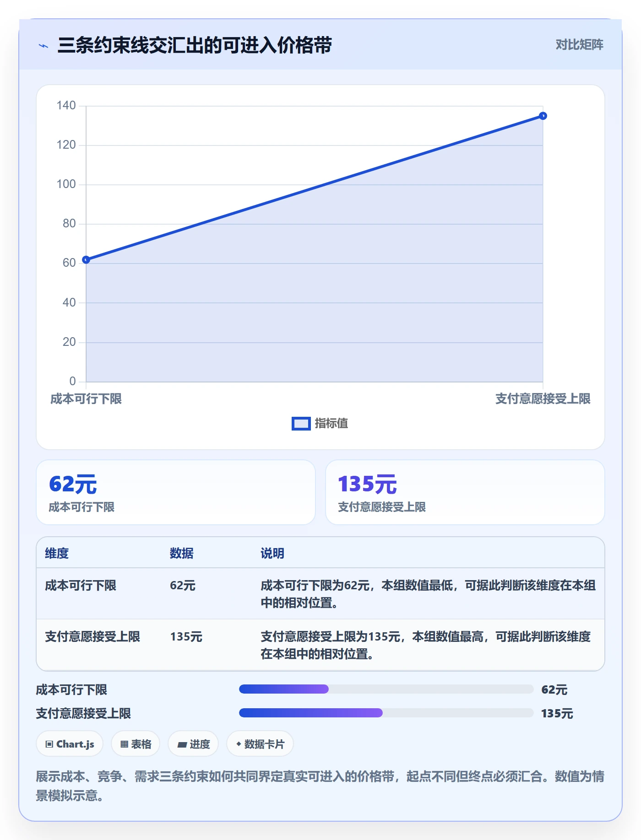Screen dimensions: 641x840
Task: Click the 支付意愿接受上限 label under 135元 card
Action: (x=382, y=507)
